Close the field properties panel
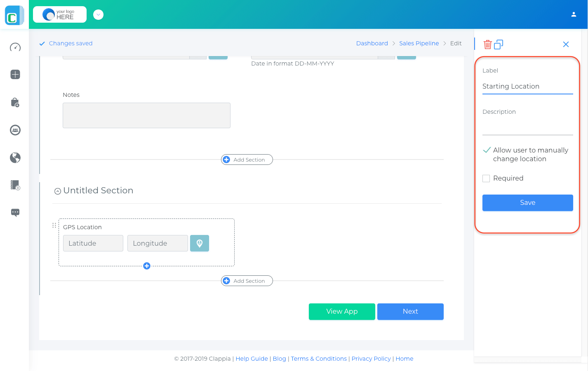Image resolution: width=588 pixels, height=371 pixels. [x=566, y=45]
